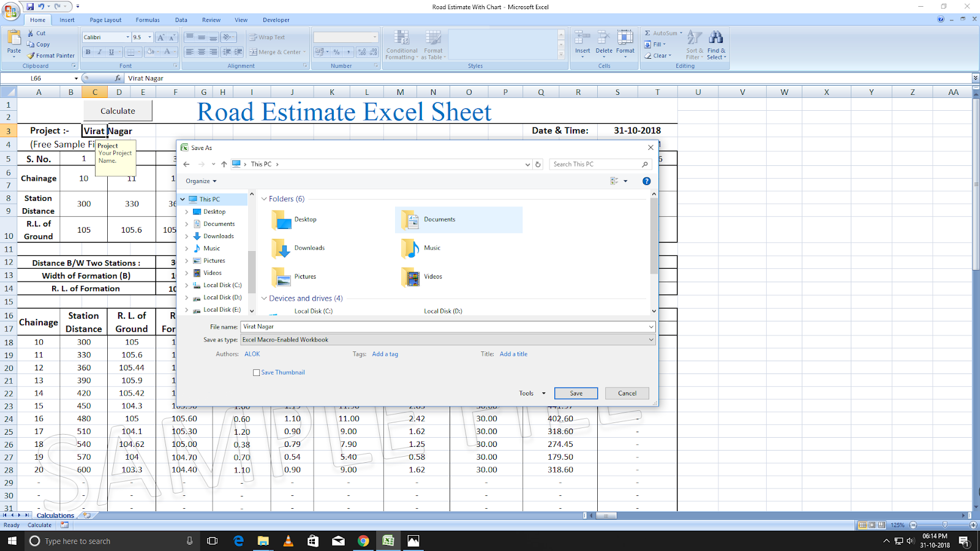Check the Save Thumbnail checkbox
The height and width of the screenshot is (551, 980).
(x=256, y=372)
